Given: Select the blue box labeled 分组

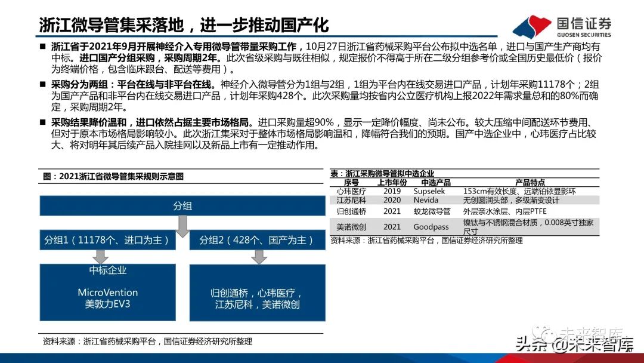Looking at the screenshot, I should (x=182, y=205).
